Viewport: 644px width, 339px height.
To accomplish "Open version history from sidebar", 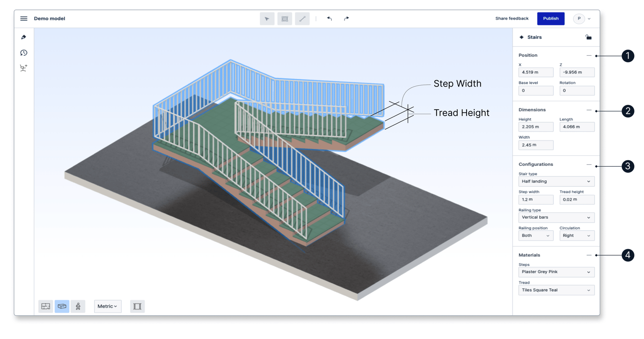I will [x=24, y=53].
